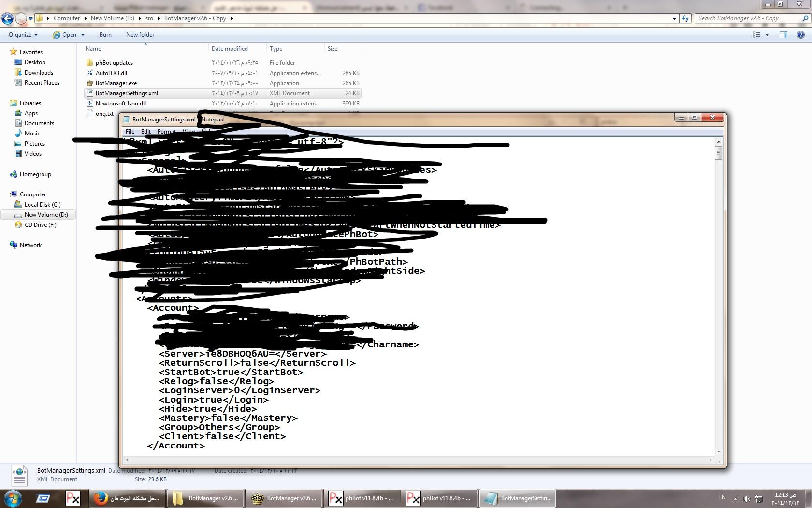Click New folder in Explorer toolbar
This screenshot has height=508, width=812.
140,35
